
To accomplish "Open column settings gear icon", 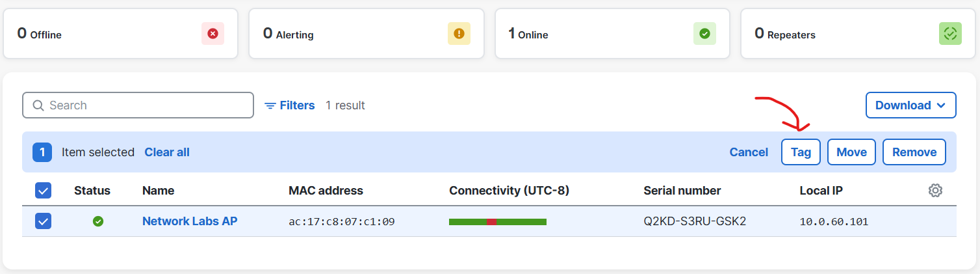I will 935,191.
